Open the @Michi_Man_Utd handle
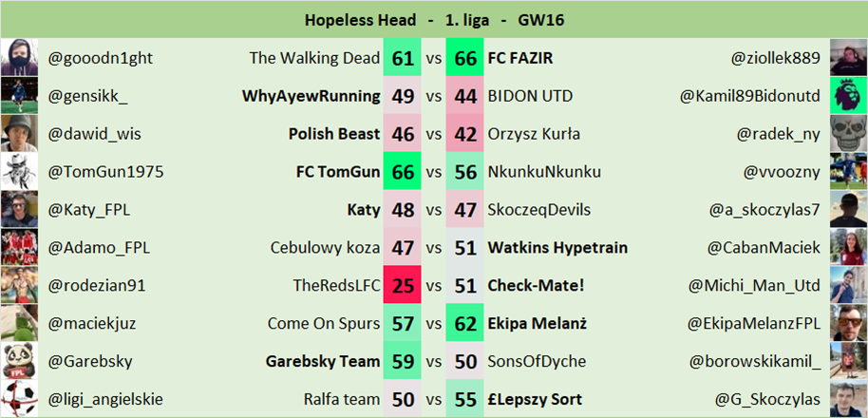This screenshot has height=418, width=868. [754, 286]
